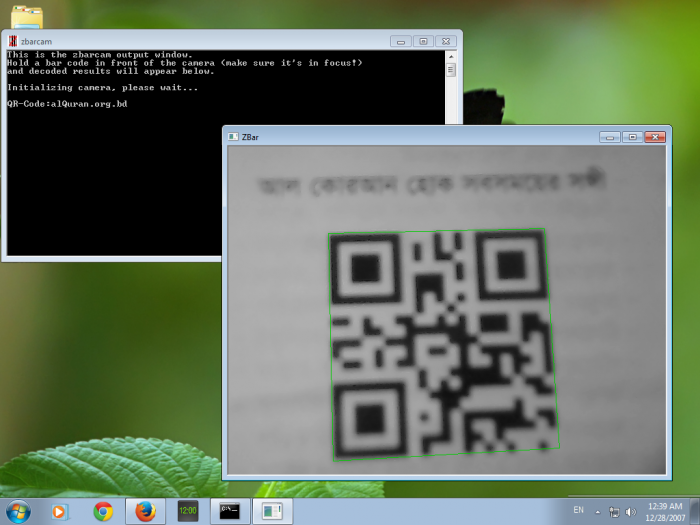The height and width of the screenshot is (525, 700).
Task: Maximize the ZBar window
Action: [633, 137]
